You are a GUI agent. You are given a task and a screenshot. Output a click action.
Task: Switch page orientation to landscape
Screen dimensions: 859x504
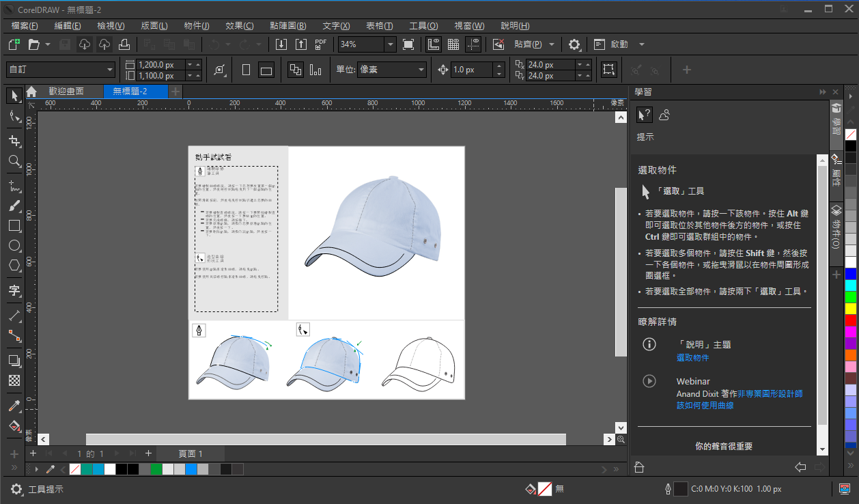(266, 70)
